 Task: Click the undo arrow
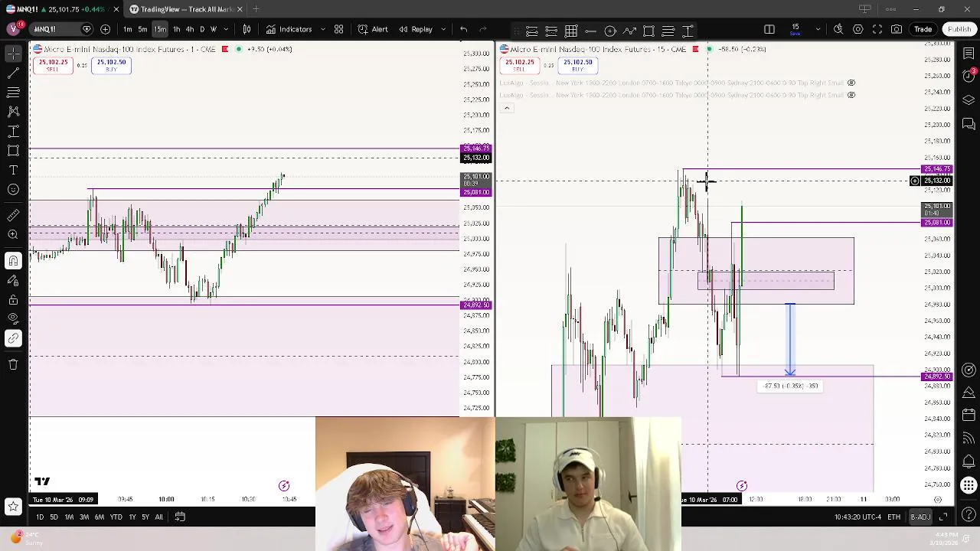pos(463,29)
